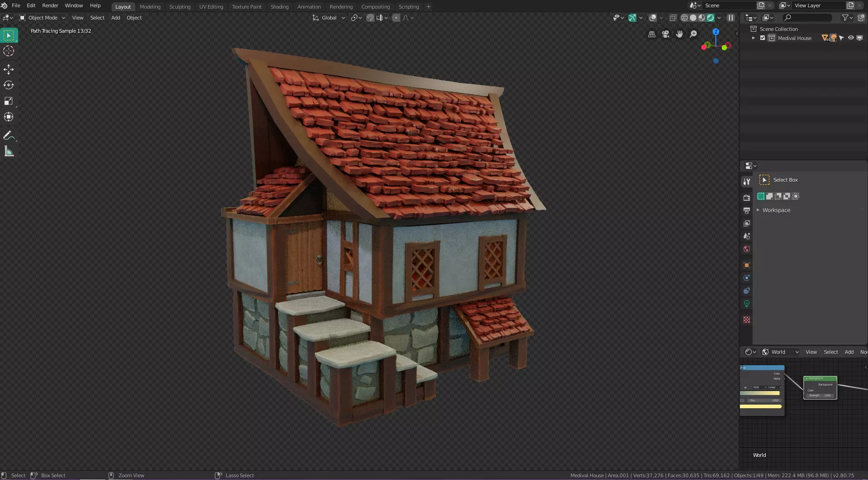Switch viewport to orthographic/perspective grid icon
The height and width of the screenshot is (480, 868).
pyautogui.click(x=652, y=34)
